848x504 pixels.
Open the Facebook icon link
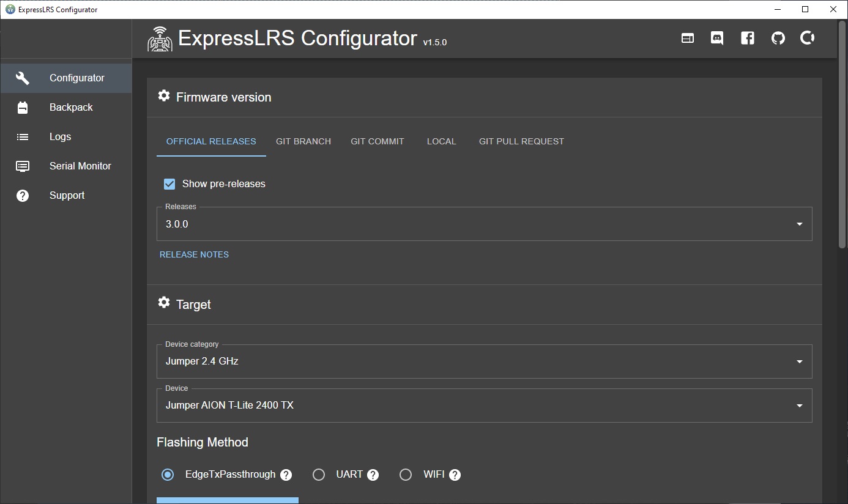(748, 39)
